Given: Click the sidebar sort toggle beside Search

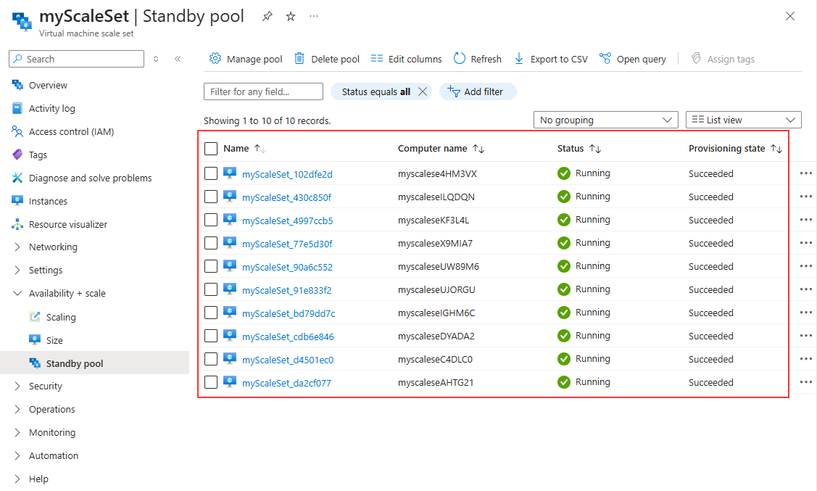Looking at the screenshot, I should pyautogui.click(x=156, y=59).
